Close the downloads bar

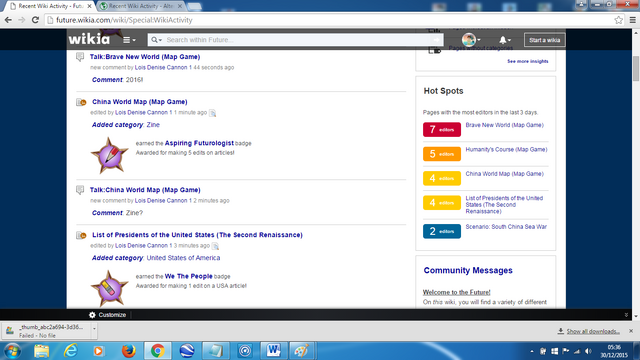631,331
